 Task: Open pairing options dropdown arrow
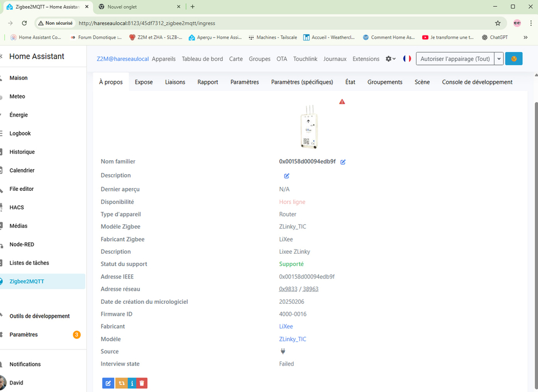(x=499, y=59)
